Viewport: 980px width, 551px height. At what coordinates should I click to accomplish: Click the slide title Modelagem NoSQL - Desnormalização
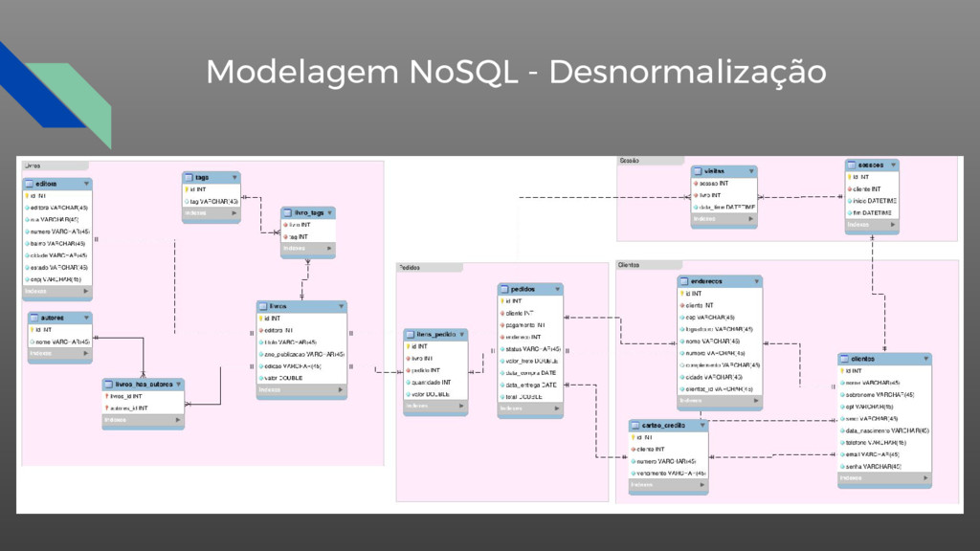coord(516,72)
